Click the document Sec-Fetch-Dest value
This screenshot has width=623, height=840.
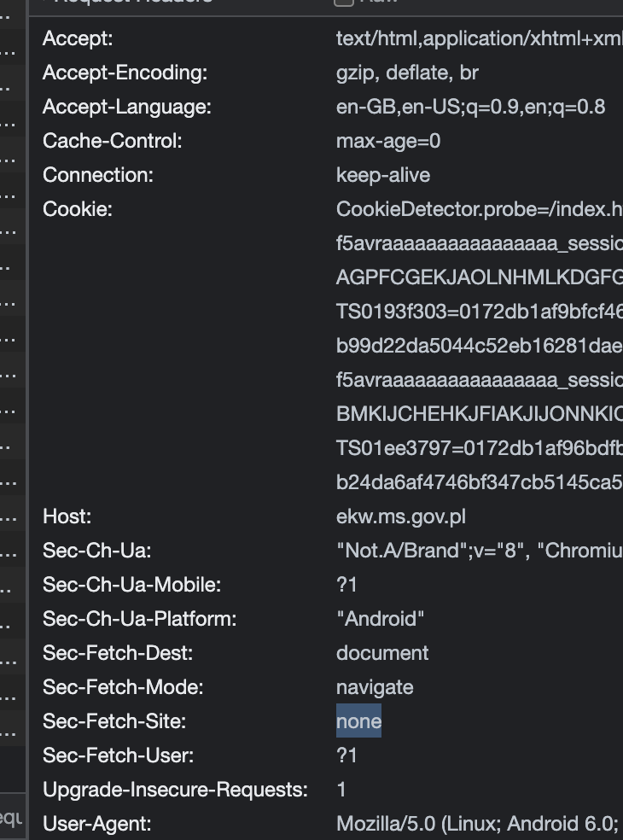coord(382,653)
